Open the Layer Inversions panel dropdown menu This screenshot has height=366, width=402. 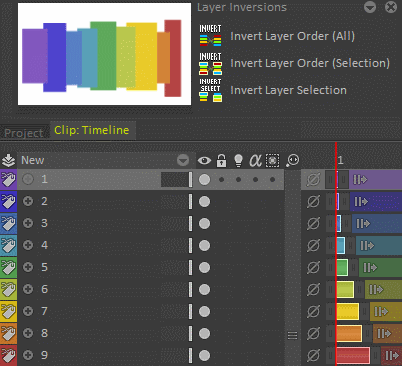point(370,7)
